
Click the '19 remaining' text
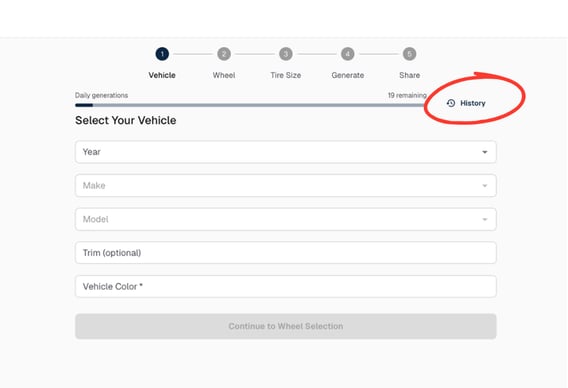click(407, 95)
